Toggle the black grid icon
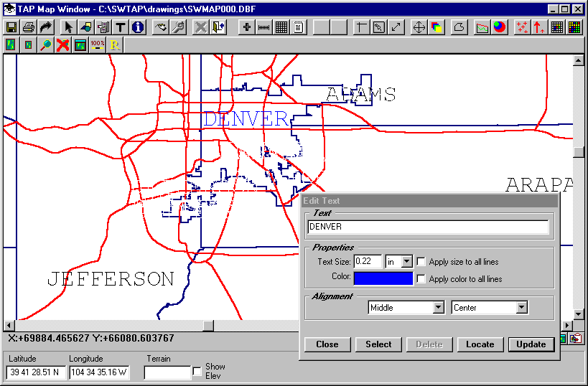588x386 pixels. pyautogui.click(x=281, y=27)
